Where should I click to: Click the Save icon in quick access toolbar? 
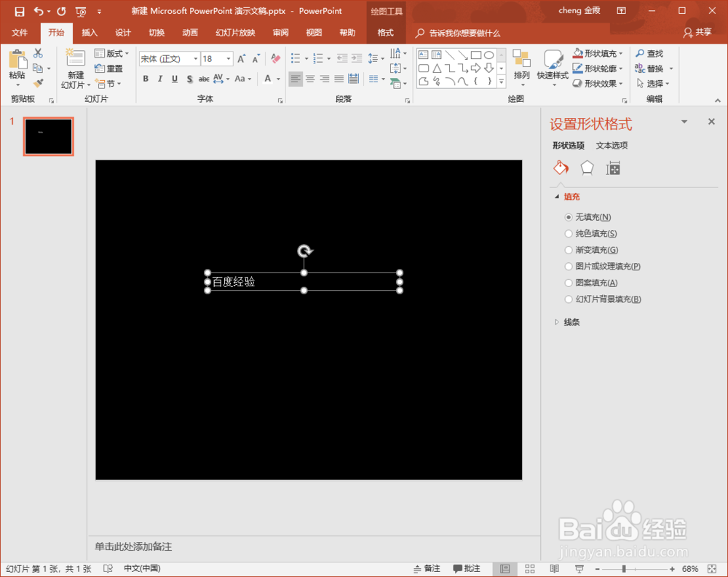20,12
